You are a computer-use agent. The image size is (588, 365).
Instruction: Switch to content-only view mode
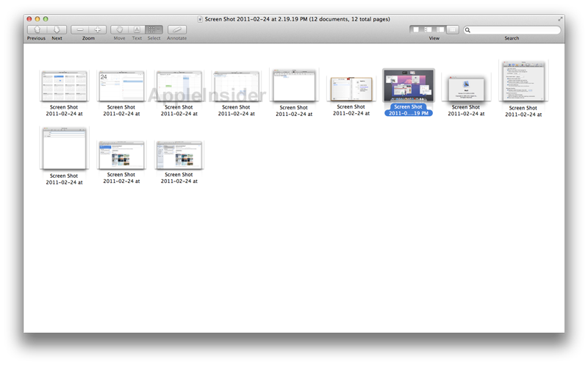pyautogui.click(x=415, y=29)
